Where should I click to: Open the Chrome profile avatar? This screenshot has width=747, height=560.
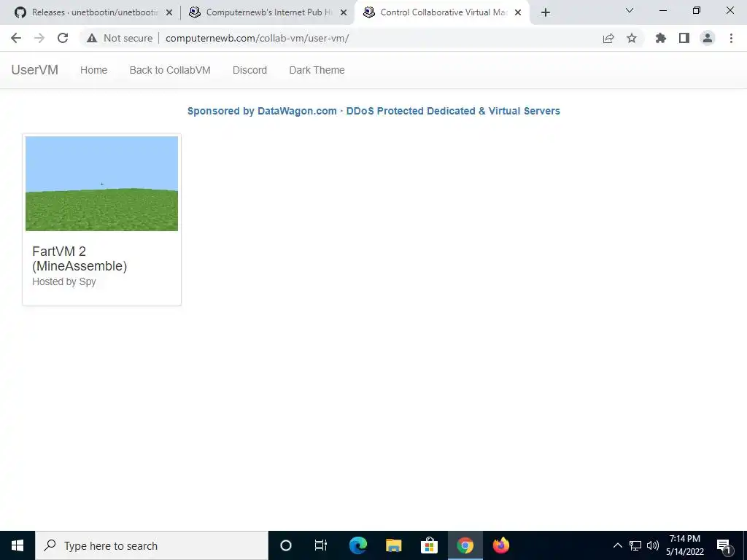[708, 38]
